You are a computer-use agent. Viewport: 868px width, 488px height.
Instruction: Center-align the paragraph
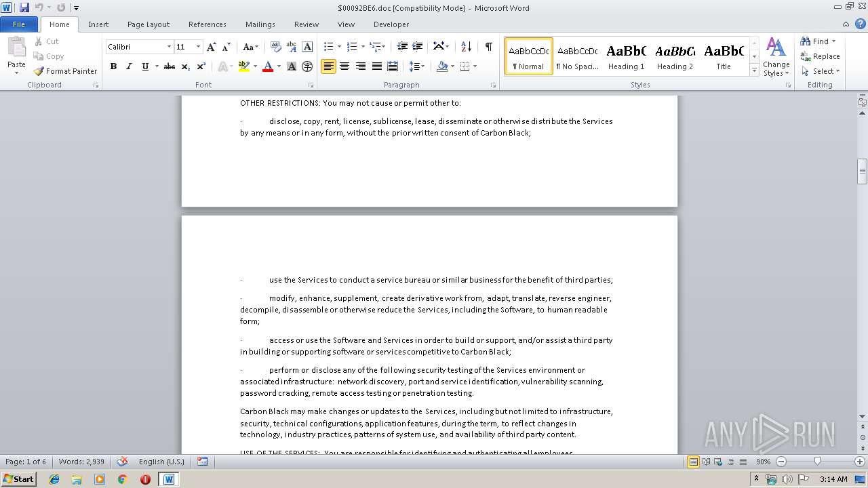[x=344, y=66]
